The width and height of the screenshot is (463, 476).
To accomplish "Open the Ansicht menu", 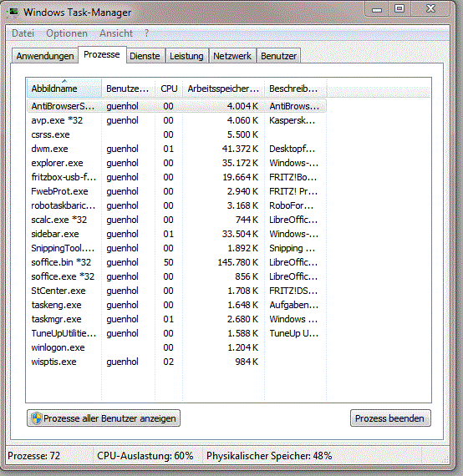I will (116, 33).
